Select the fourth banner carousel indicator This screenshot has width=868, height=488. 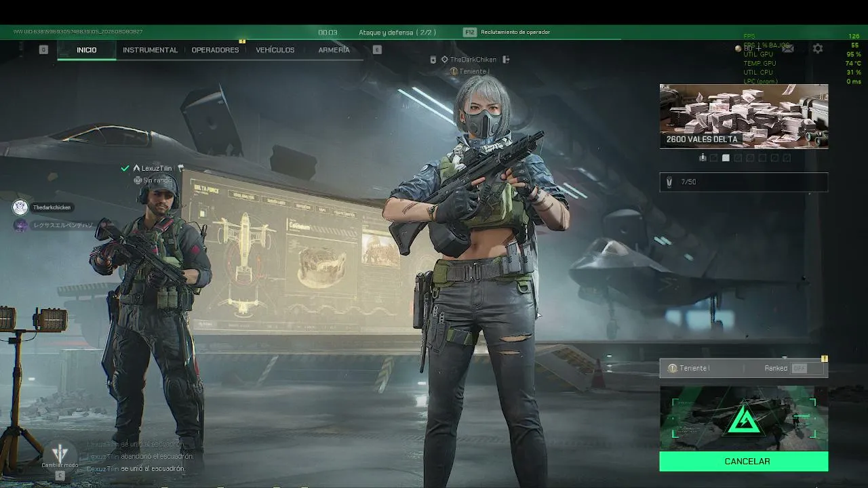tap(738, 158)
